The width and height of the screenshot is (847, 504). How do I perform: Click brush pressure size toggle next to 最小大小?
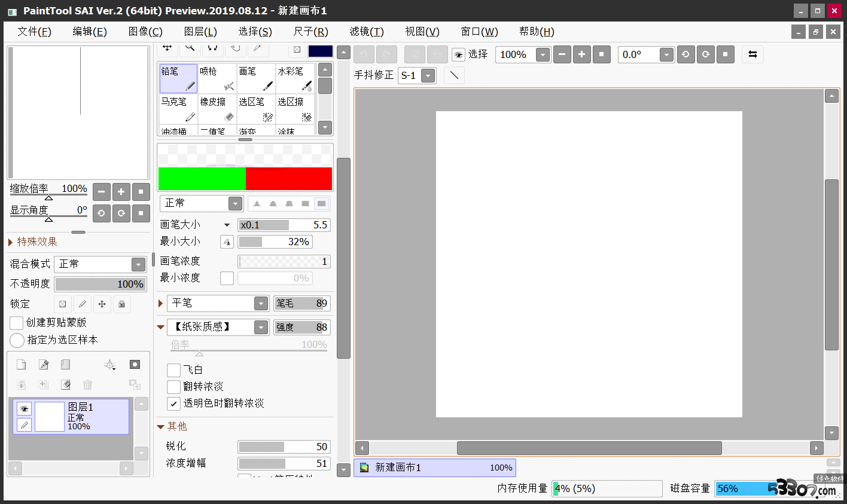pos(227,242)
